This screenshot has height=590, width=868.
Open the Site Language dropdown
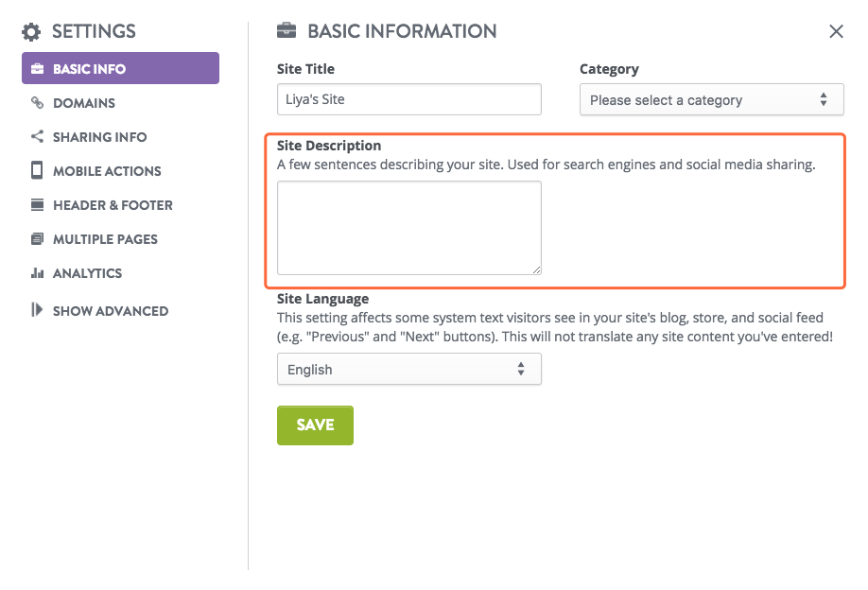tap(408, 369)
